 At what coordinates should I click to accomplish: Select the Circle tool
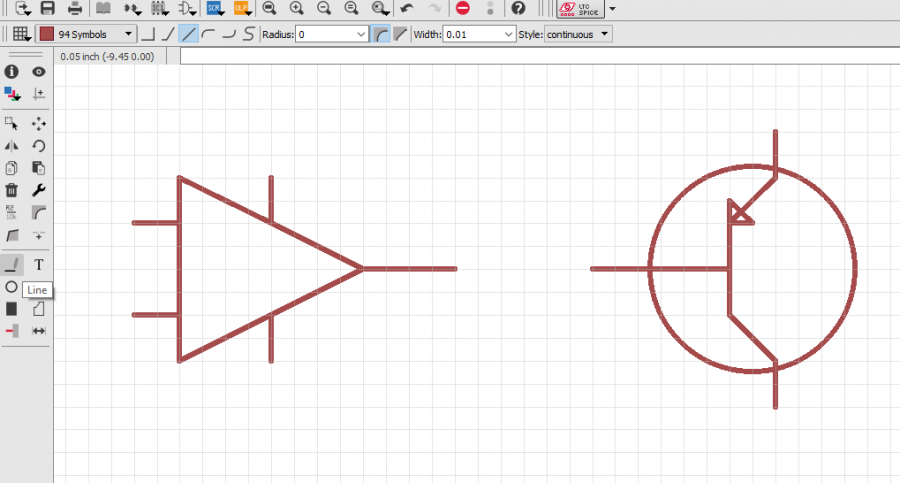[x=11, y=287]
